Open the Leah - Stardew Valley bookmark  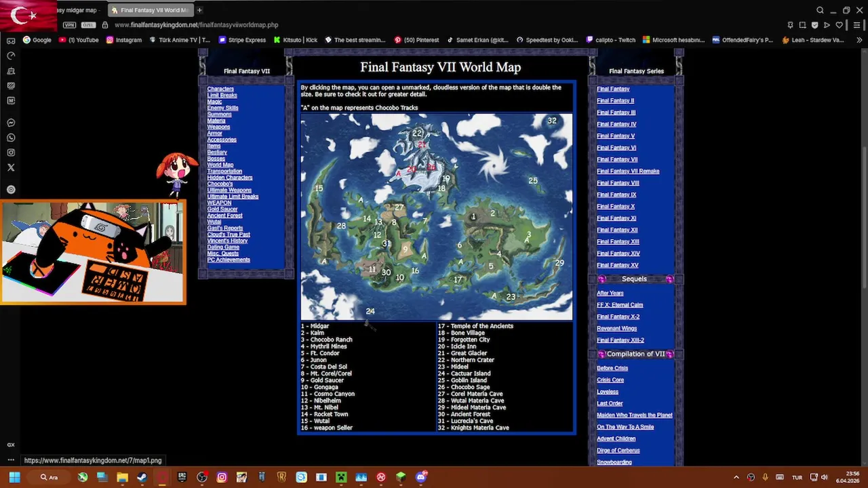pos(812,40)
